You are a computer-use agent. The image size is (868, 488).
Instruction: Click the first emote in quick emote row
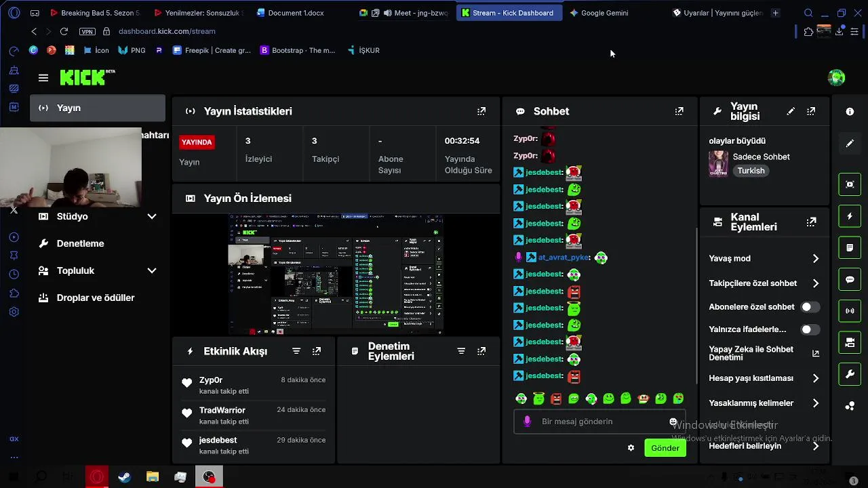(x=521, y=399)
